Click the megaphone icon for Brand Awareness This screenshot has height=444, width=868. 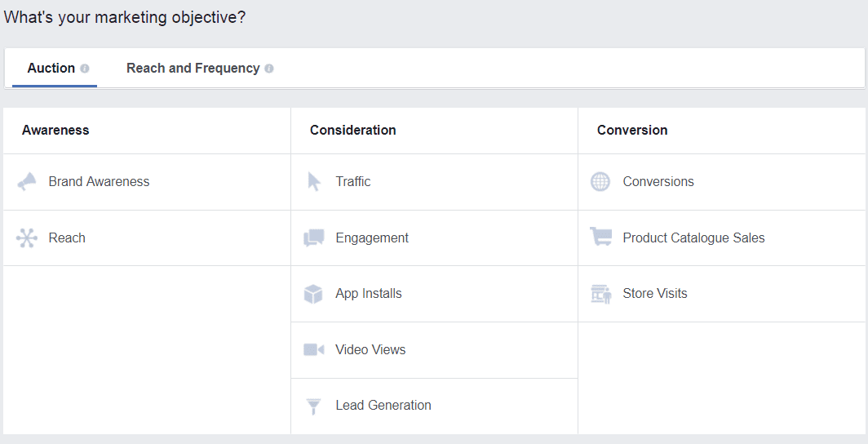(x=27, y=182)
